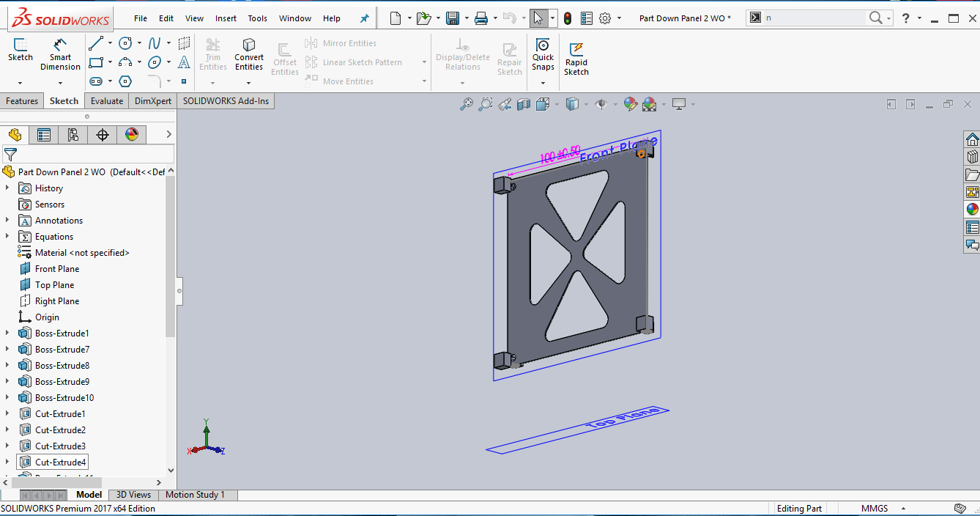The height and width of the screenshot is (516, 980).
Task: Select the Front Plane tree item
Action: pos(57,269)
